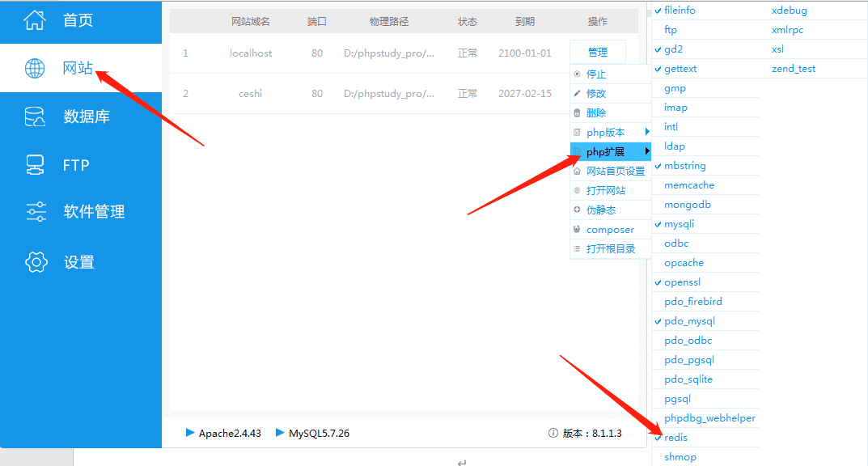The height and width of the screenshot is (466, 868).
Task: Click the info icon beside 版本
Action: click(553, 434)
